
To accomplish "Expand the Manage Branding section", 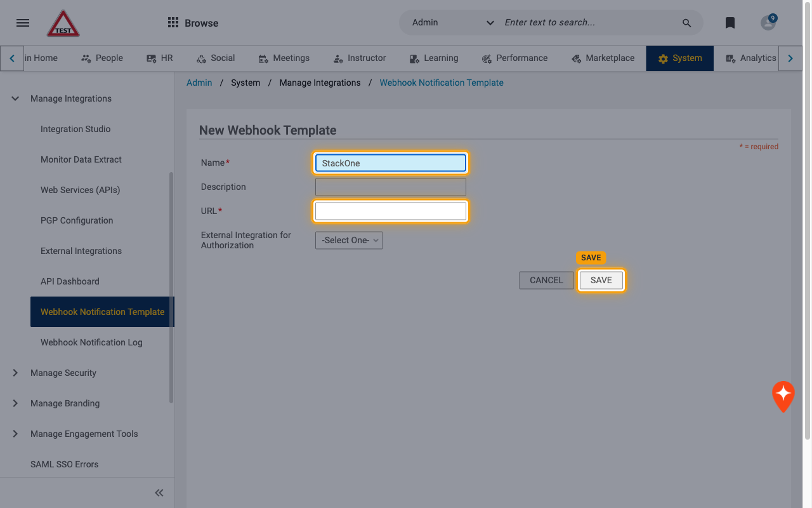I will (x=15, y=403).
